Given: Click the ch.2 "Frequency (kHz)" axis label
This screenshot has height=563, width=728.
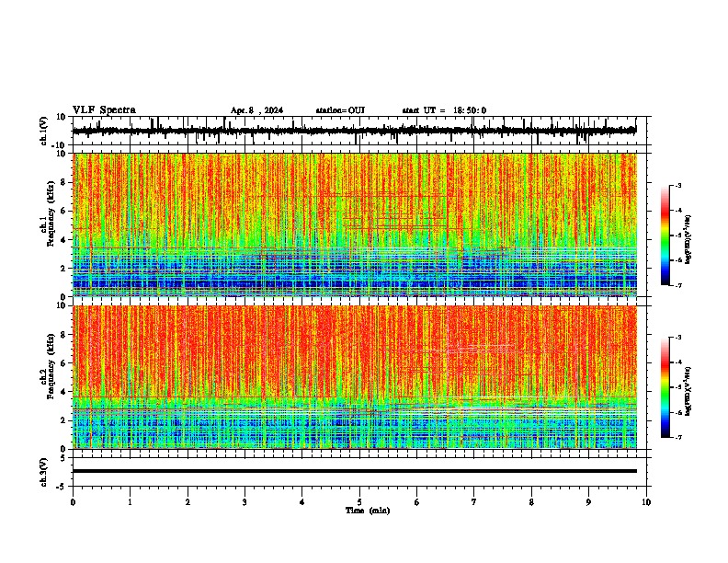Looking at the screenshot, I should [51, 366].
